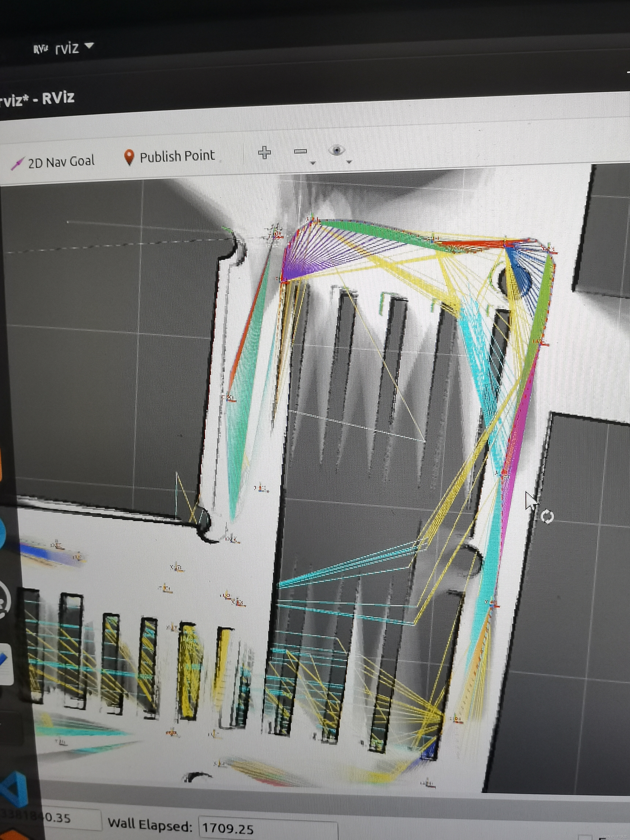Screen dimensions: 630x840
Task: Click the time field ending in 0.35
Action: coord(51,818)
